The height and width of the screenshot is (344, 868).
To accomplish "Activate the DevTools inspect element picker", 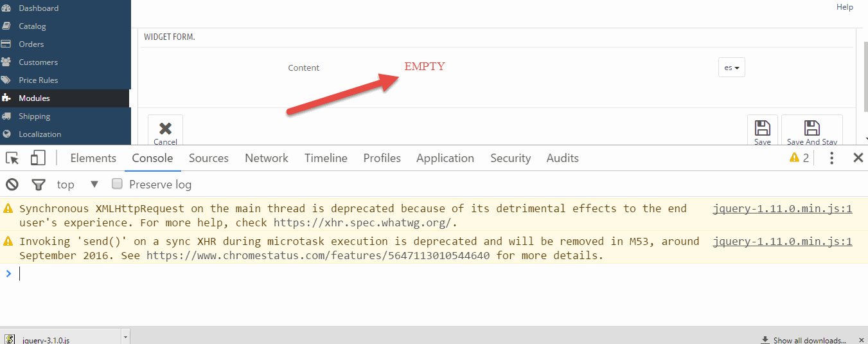I will point(12,158).
